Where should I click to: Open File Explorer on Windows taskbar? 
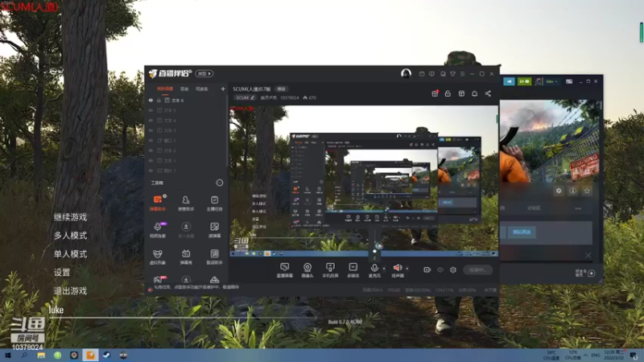[41, 356]
